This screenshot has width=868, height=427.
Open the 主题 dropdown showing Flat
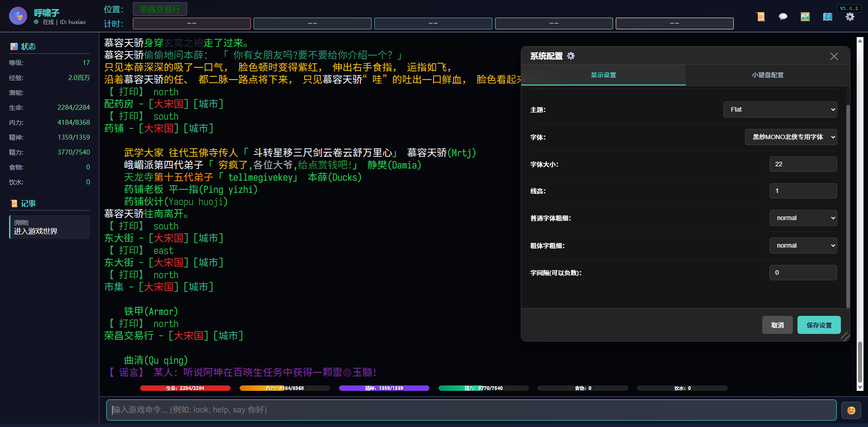point(780,109)
